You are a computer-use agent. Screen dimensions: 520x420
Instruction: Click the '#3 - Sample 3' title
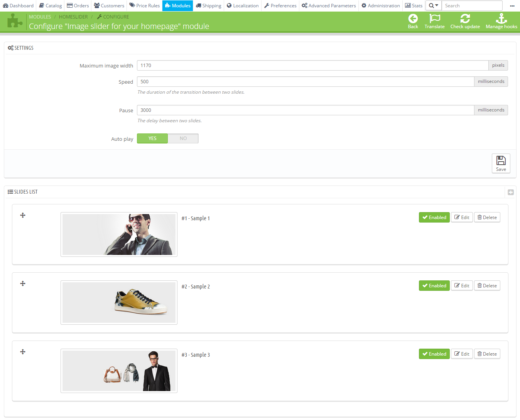click(x=196, y=355)
